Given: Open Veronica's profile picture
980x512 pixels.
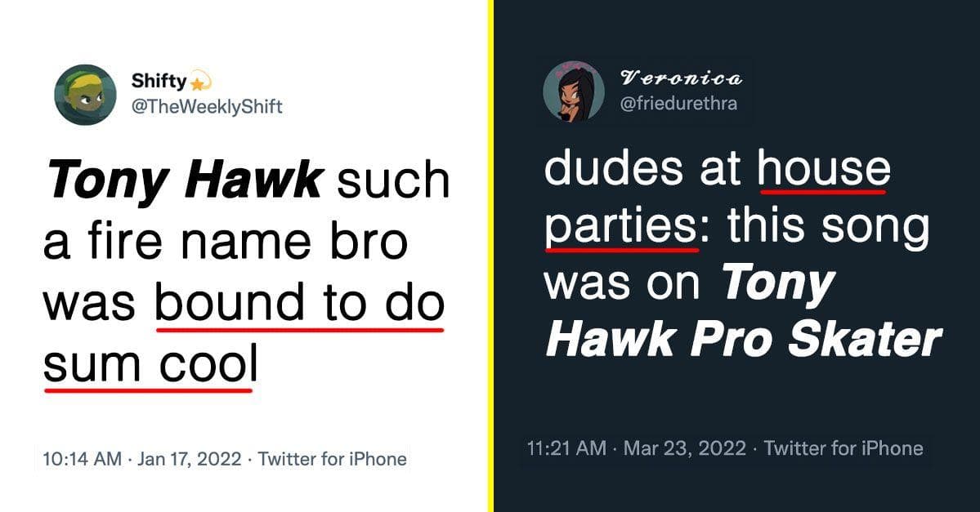Looking at the screenshot, I should pyautogui.click(x=574, y=91).
